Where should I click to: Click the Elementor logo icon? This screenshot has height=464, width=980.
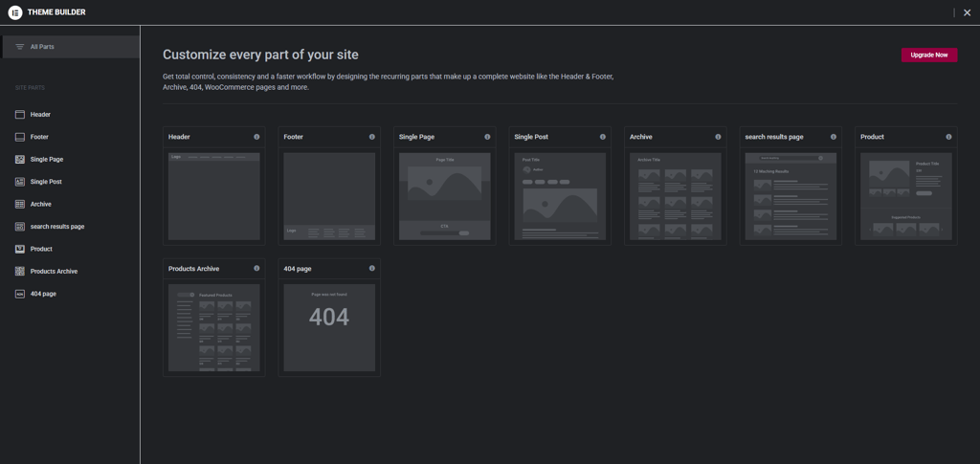coord(15,12)
